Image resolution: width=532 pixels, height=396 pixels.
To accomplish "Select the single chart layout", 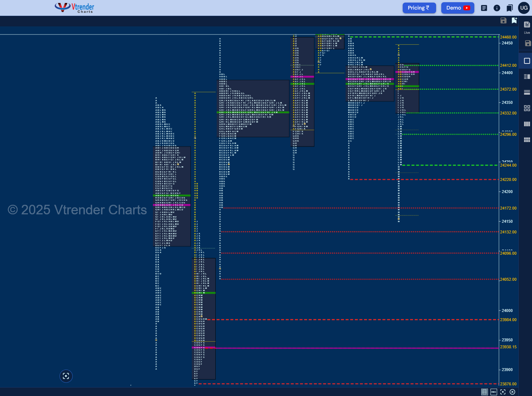I will [x=527, y=61].
